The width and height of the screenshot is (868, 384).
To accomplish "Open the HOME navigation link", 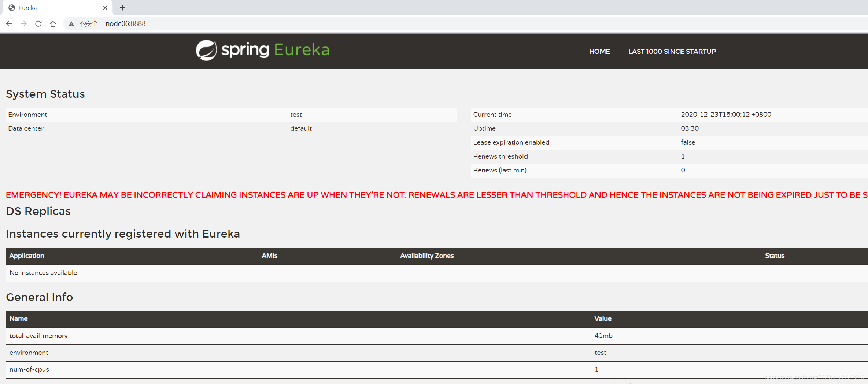I will click(599, 52).
